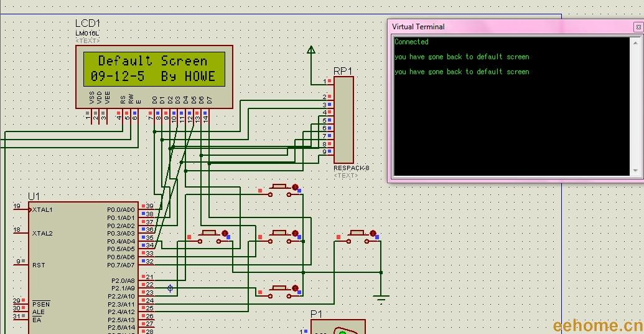Select the P1 connector component body

(x=338, y=327)
